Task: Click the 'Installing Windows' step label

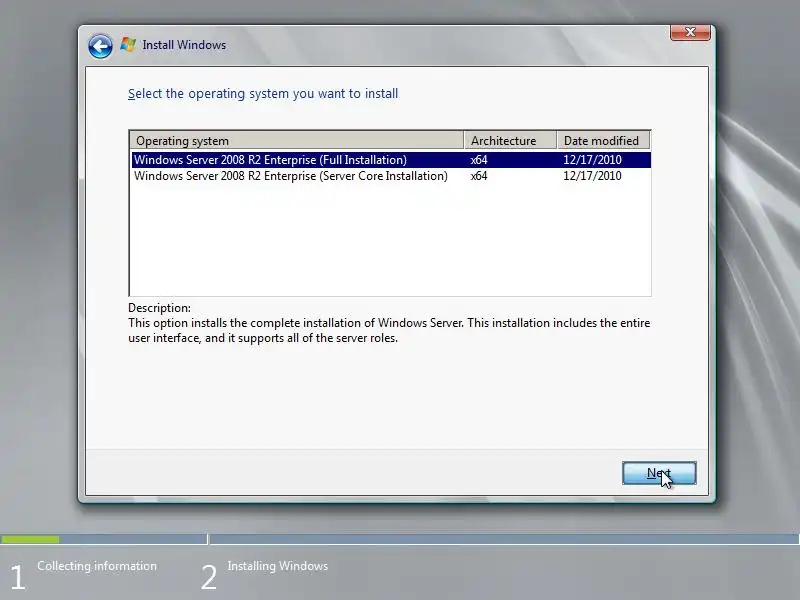Action: coord(278,566)
